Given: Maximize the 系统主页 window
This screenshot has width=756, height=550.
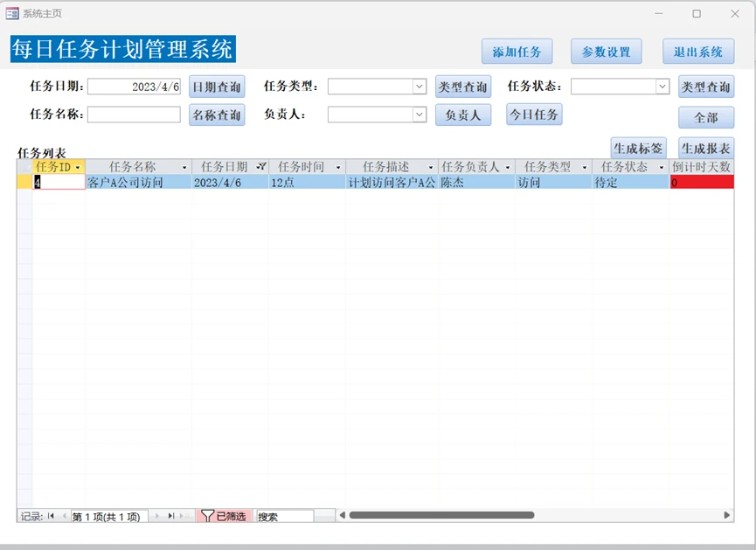Looking at the screenshot, I should point(697,13).
